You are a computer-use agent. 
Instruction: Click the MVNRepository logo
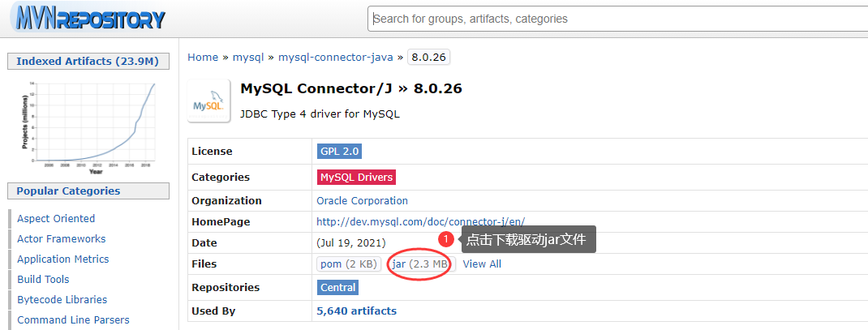[88, 18]
